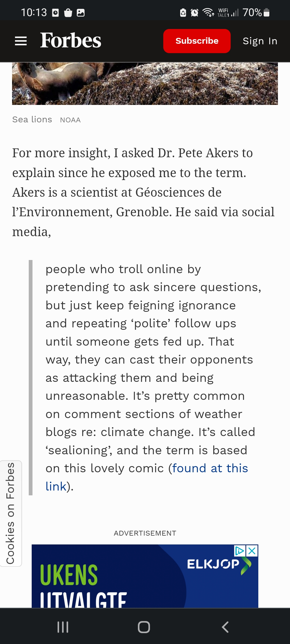Tap the image notification icon
The height and width of the screenshot is (644, 290).
[81, 13]
